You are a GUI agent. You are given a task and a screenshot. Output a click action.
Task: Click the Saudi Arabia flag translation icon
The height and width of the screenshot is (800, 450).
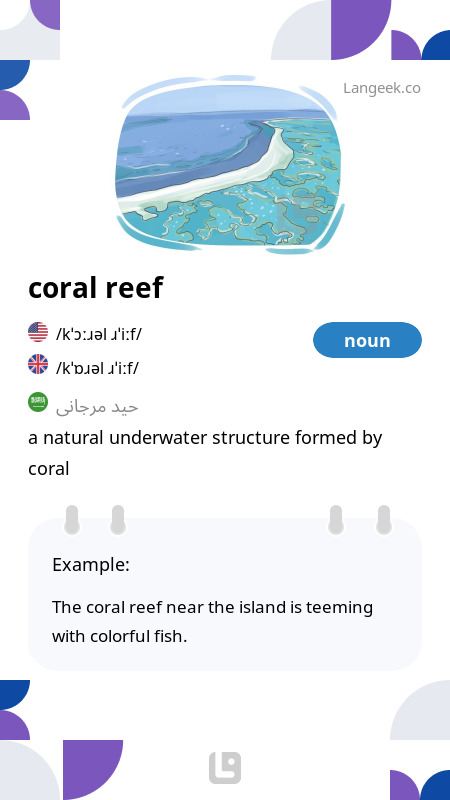click(38, 402)
